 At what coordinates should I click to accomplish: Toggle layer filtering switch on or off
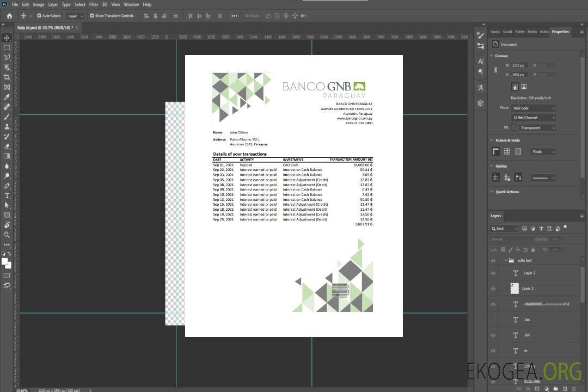point(565,228)
